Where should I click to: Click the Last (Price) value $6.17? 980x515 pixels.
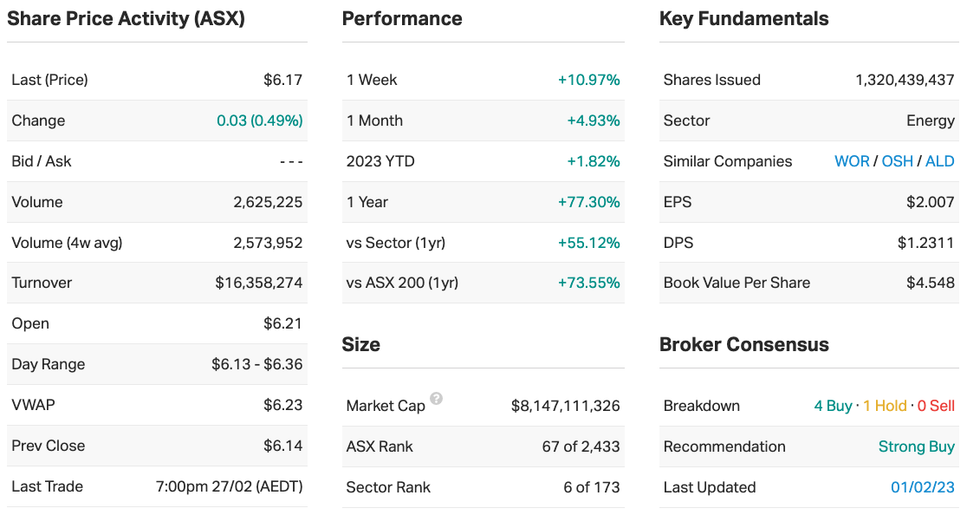283,80
